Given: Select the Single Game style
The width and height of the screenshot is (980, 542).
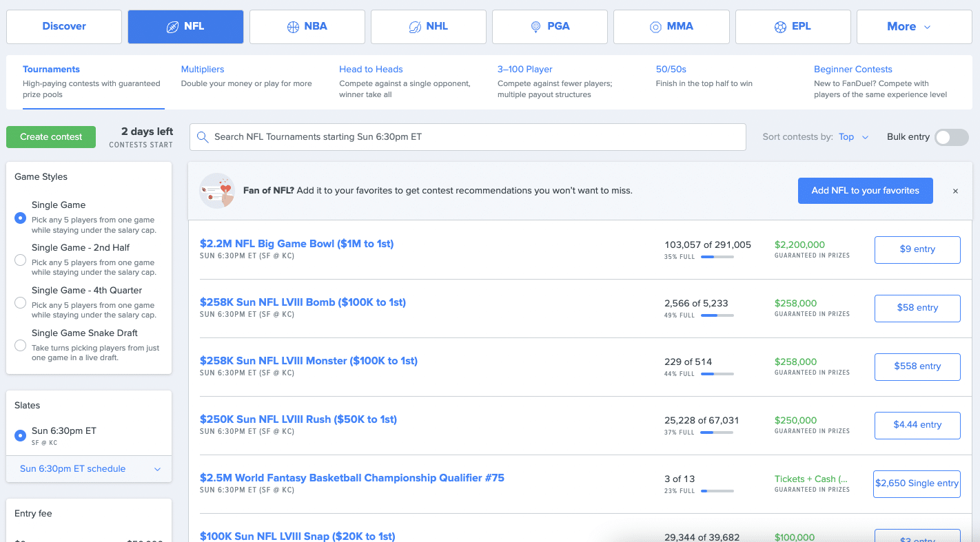Looking at the screenshot, I should [x=21, y=218].
